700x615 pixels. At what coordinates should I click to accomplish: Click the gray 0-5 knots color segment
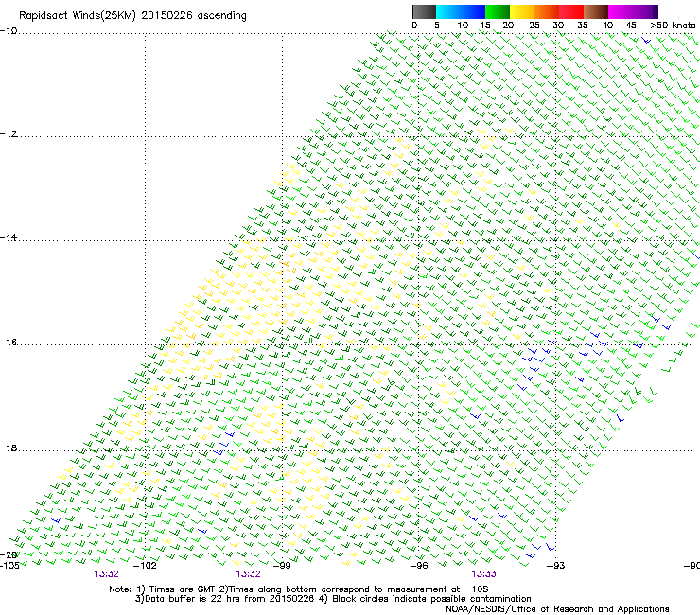tap(424, 11)
